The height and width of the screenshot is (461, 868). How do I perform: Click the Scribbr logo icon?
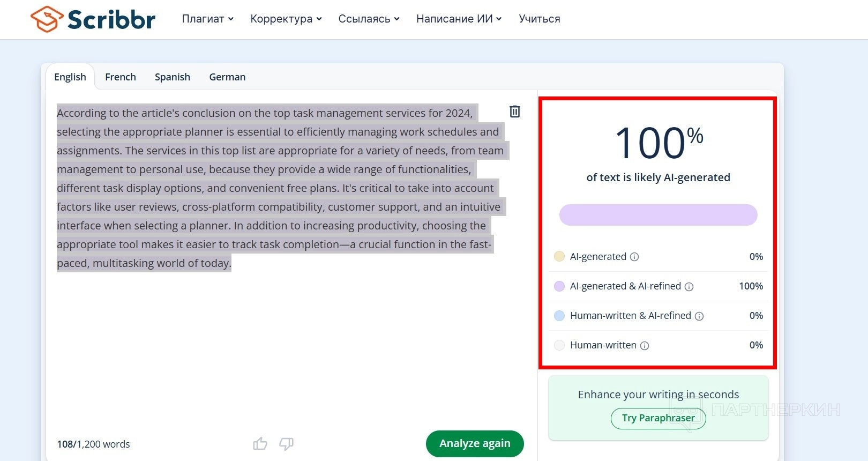[x=47, y=19]
